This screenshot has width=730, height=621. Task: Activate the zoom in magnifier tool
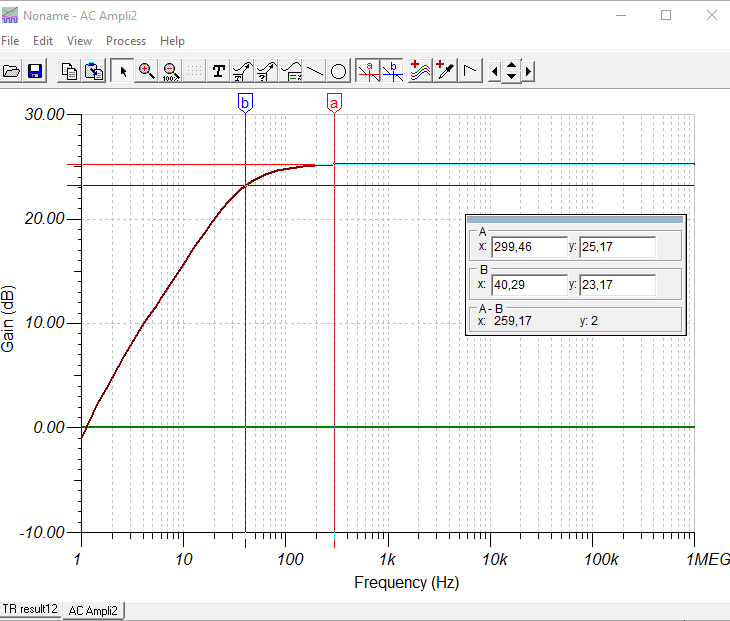click(x=146, y=71)
